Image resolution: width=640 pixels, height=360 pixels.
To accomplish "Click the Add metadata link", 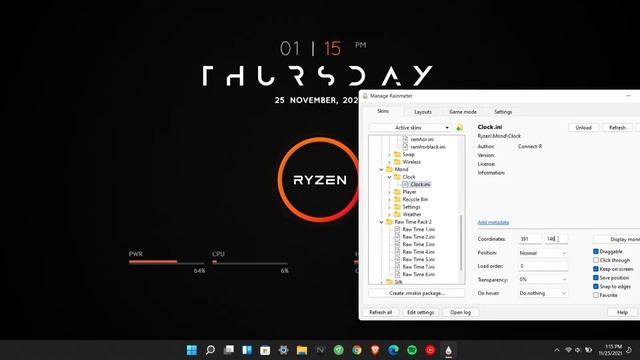I will 493,222.
